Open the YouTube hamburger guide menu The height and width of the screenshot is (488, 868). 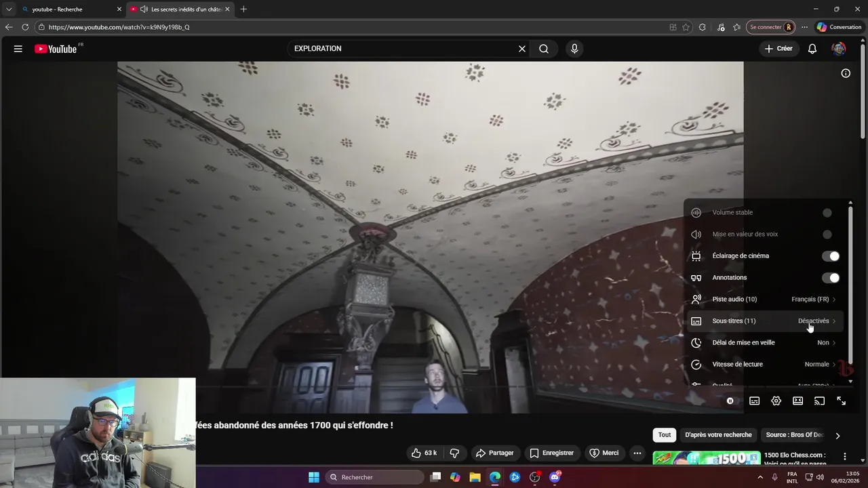(x=18, y=49)
